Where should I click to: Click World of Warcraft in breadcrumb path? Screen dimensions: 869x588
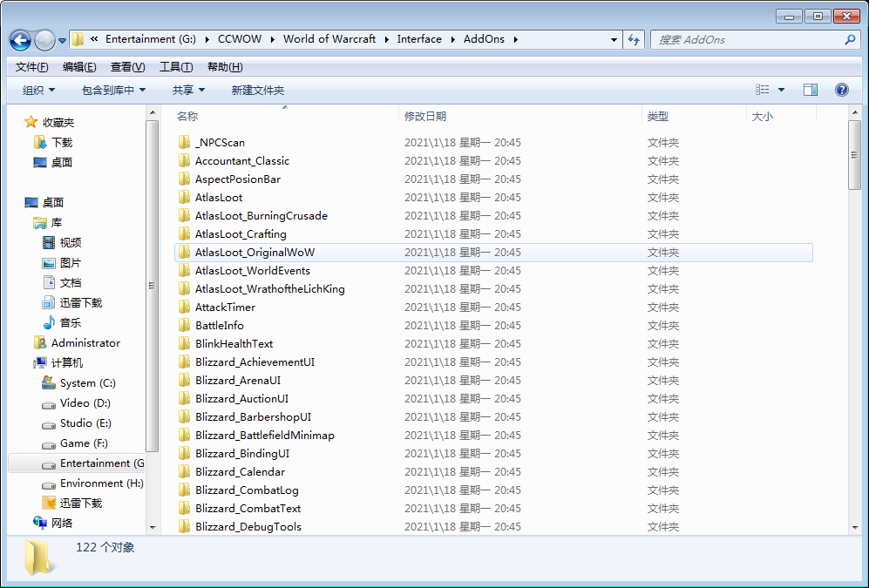[329, 39]
